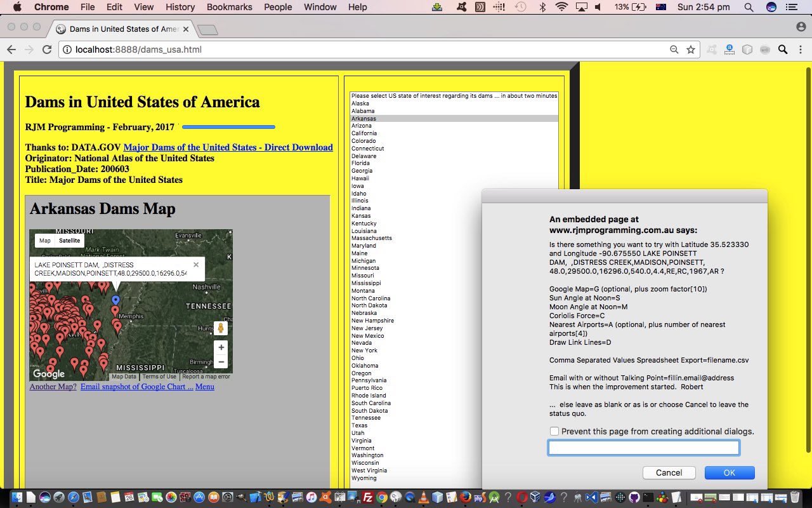Switch the map to Map view
The height and width of the screenshot is (508, 812).
(x=44, y=241)
